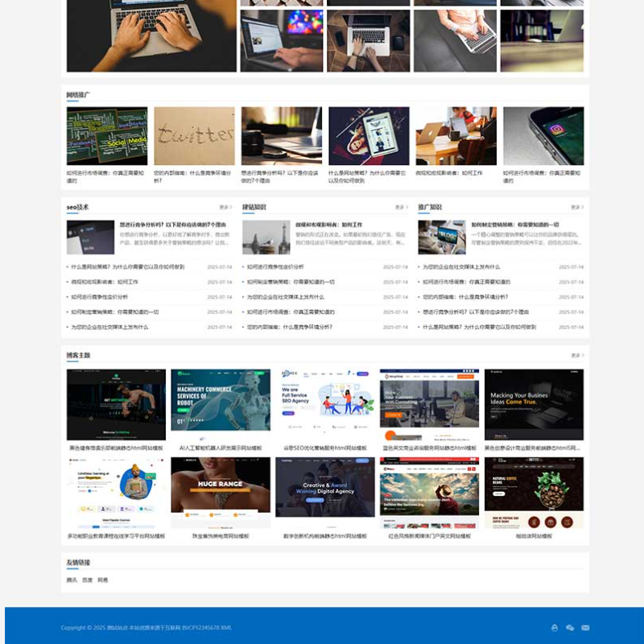Open the Instagram phone article thumbnail
This screenshot has width=644, height=644.
click(543, 136)
